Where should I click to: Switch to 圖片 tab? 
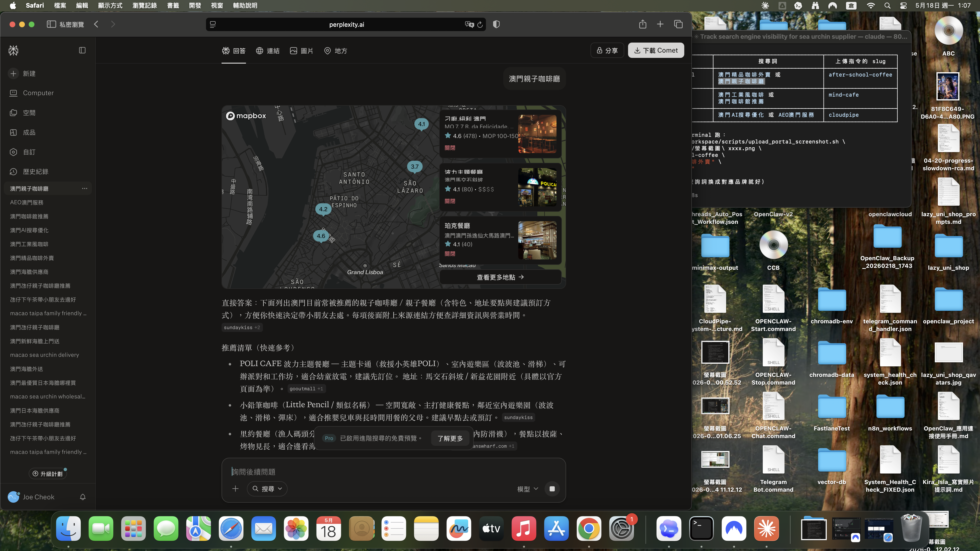301,50
